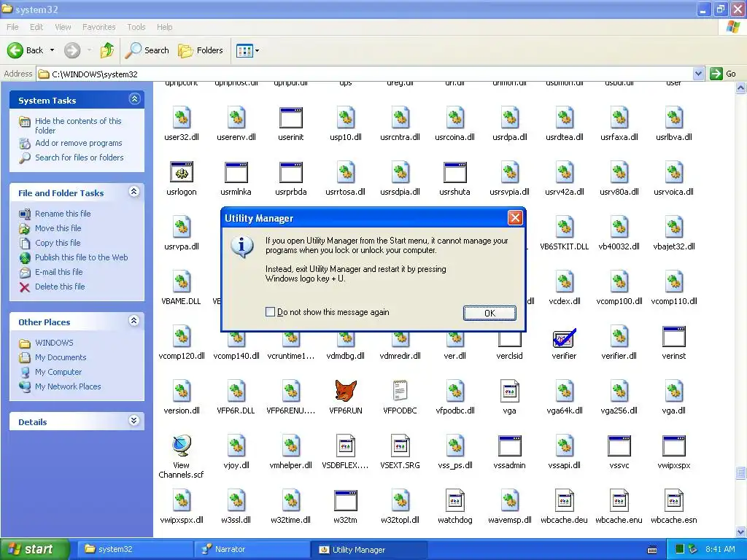Select the vga font file icon
The image size is (747, 560).
coord(510,392)
